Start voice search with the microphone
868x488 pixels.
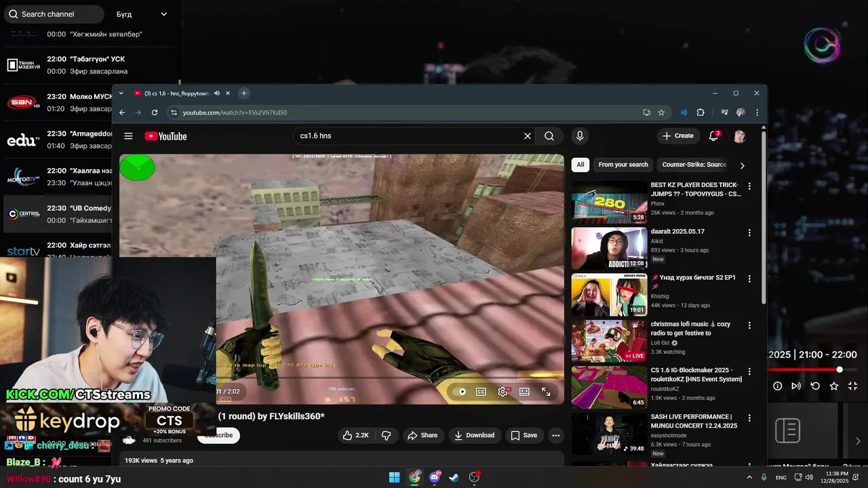(580, 136)
